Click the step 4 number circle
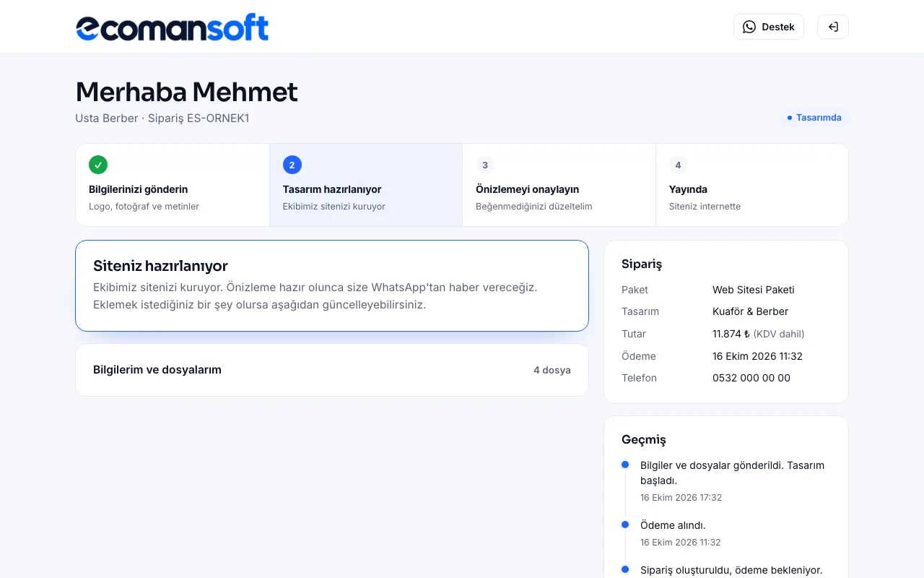 click(678, 165)
